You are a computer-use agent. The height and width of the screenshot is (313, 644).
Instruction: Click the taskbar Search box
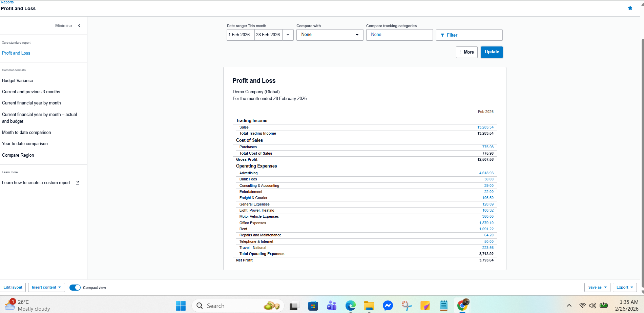click(238, 306)
